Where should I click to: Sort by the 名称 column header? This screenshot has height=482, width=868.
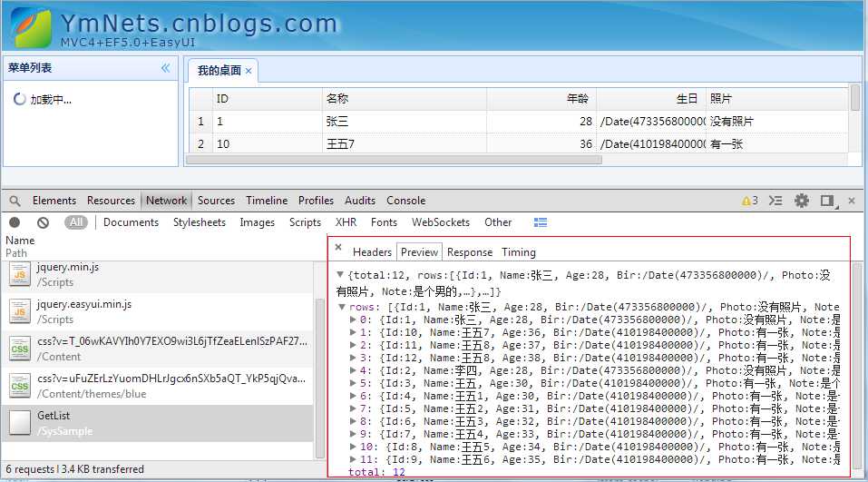click(x=405, y=99)
